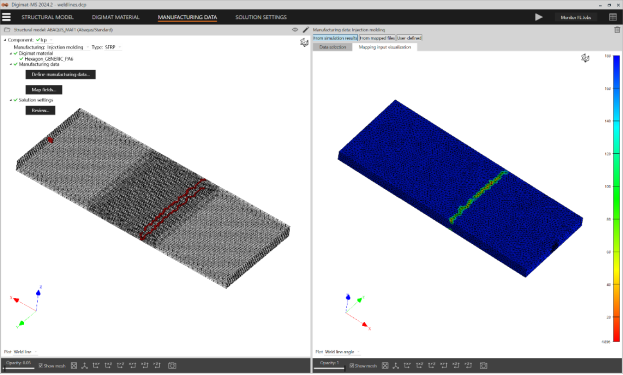Fifth axis-plane view icon in left toolbar

pyautogui.click(x=145, y=365)
